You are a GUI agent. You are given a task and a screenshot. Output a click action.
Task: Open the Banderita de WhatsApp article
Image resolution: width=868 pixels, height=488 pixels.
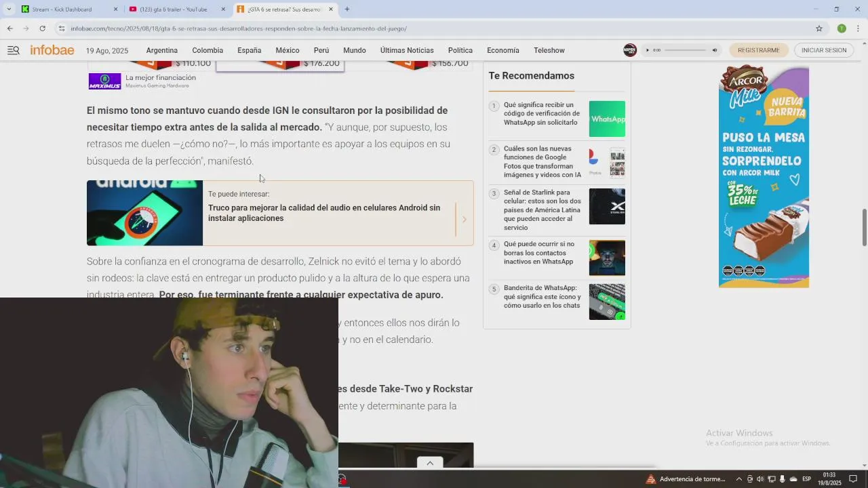coord(542,297)
